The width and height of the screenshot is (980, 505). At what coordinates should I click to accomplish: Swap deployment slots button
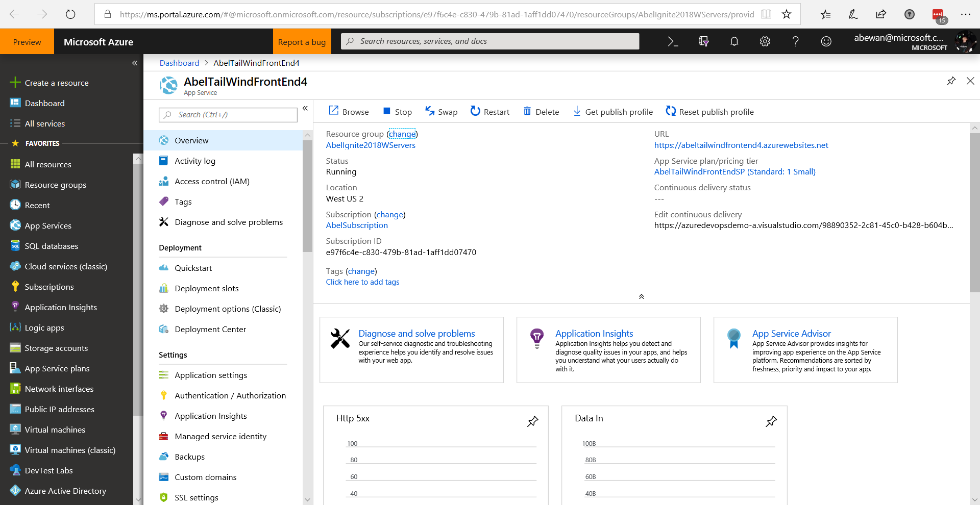[441, 112]
